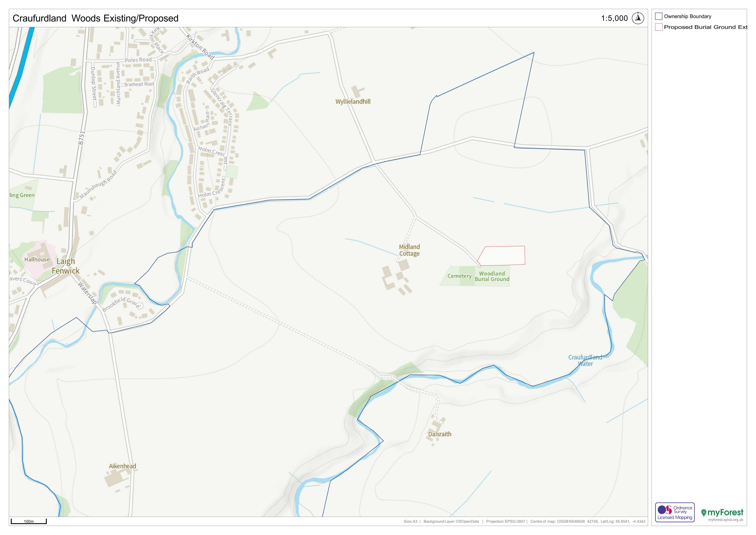Click the Dalsraith place label
The height and width of the screenshot is (535, 756).
point(440,434)
